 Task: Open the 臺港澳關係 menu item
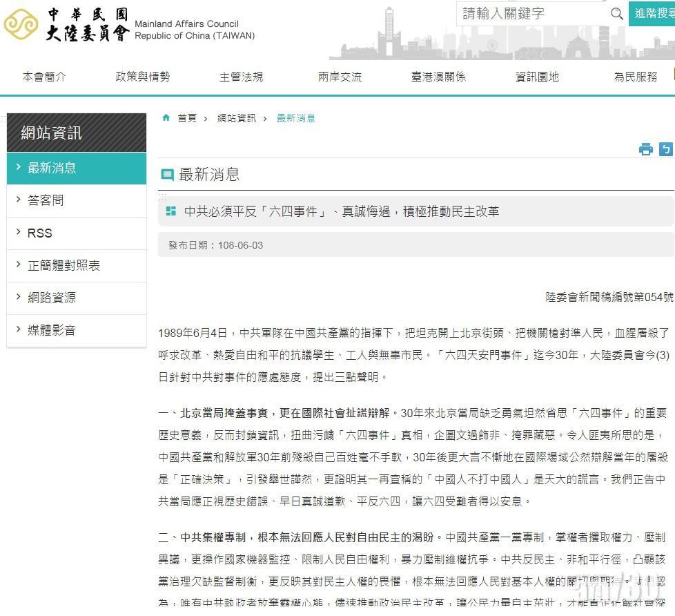click(438, 77)
